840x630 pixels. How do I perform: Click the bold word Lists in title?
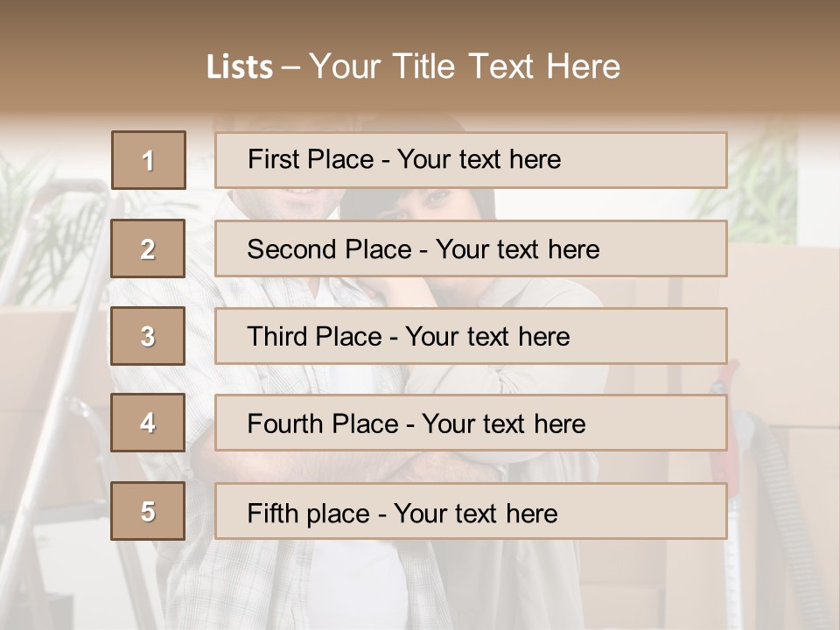click(240, 67)
